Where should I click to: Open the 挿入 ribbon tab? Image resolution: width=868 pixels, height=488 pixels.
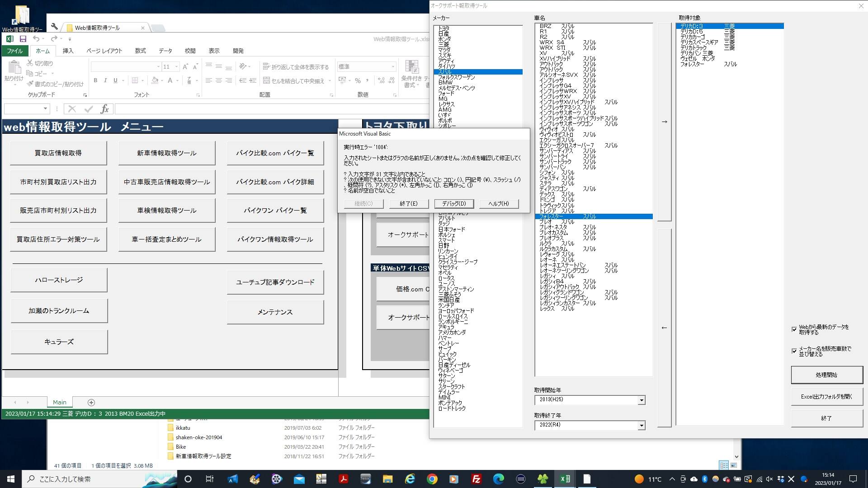(68, 51)
